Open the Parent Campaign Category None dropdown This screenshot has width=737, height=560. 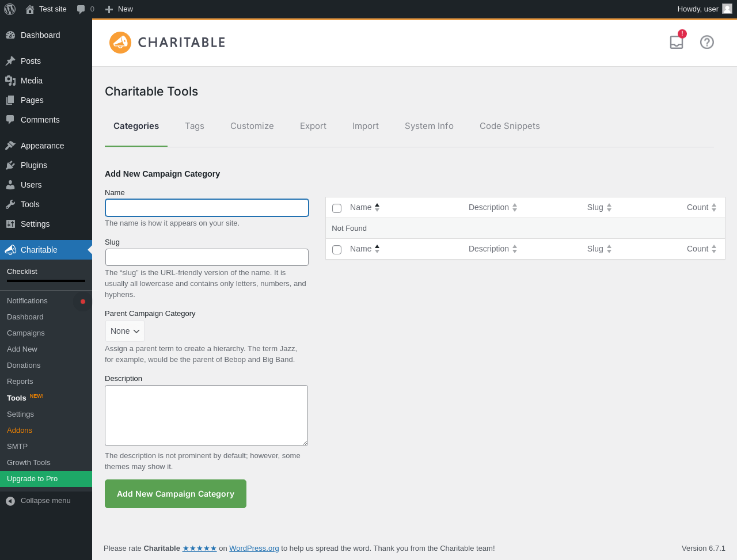coord(125,331)
